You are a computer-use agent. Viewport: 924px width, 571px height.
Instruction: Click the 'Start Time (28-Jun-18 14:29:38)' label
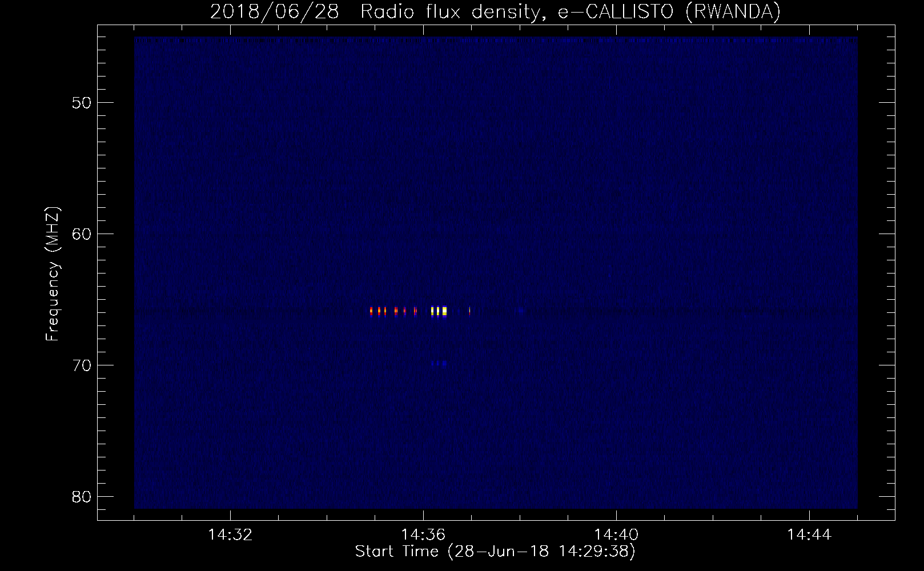[495, 552]
